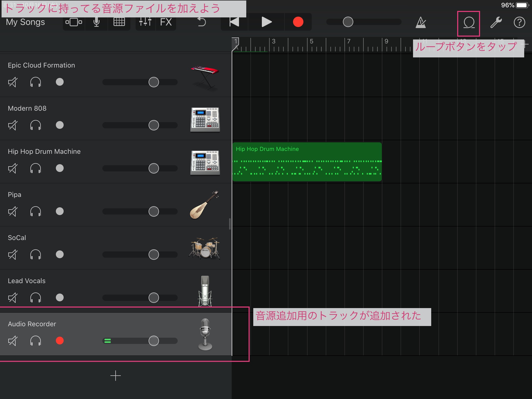Mute the SoCal track
This screenshot has width=532, height=399.
coord(13,255)
